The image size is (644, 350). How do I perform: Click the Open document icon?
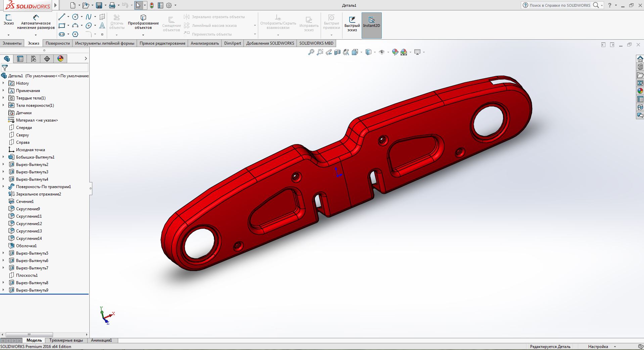(86, 5)
